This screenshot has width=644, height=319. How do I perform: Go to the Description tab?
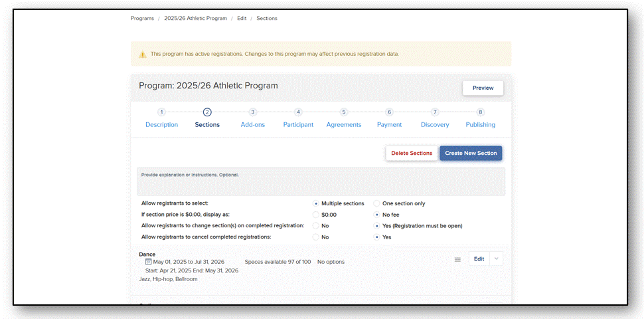coord(162,124)
